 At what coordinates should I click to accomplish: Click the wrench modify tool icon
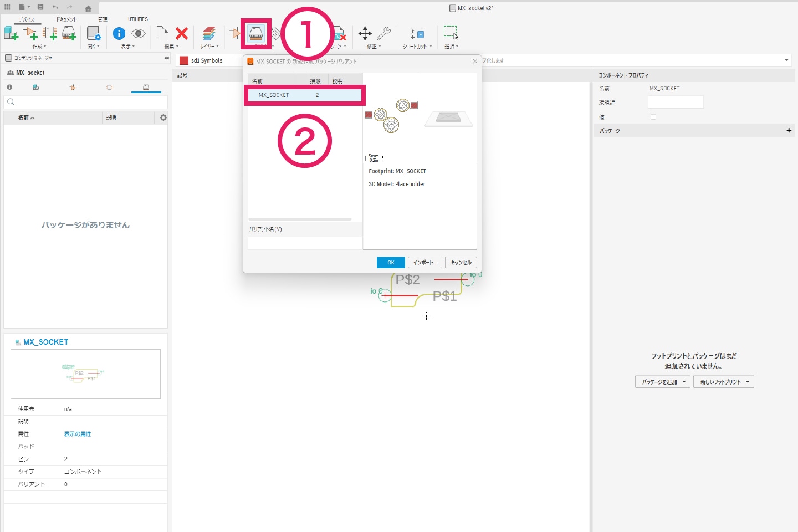383,34
